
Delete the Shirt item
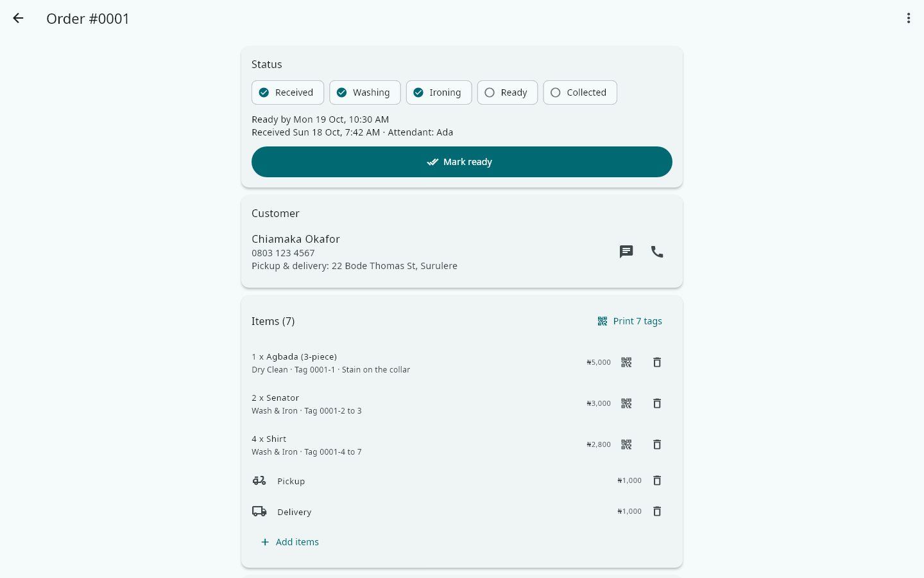point(657,444)
